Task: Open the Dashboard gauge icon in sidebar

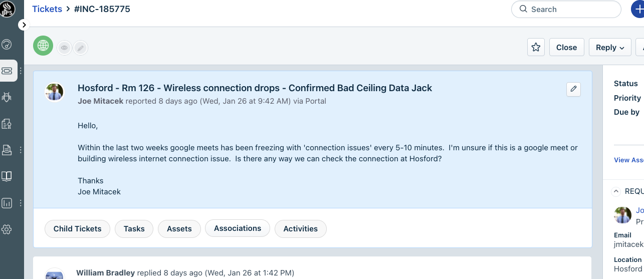Action: (7, 44)
